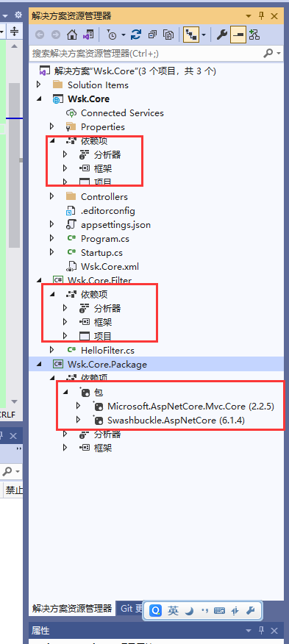Viewport: 289px width, 644px height.
Task: Click the rightmost toolbar icon with green plus
Action: pyautogui.click(x=254, y=35)
